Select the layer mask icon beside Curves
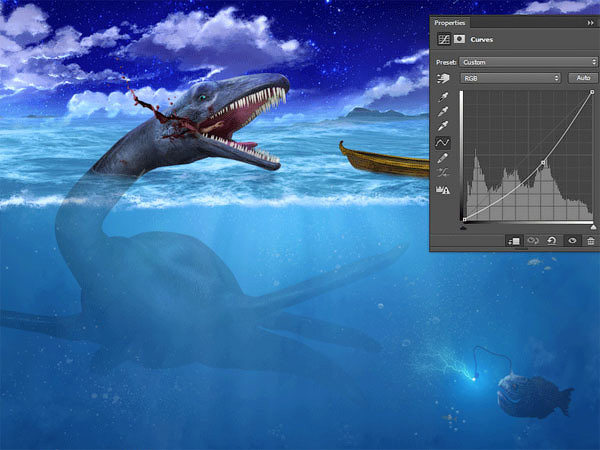The width and height of the screenshot is (600, 450). (459, 39)
